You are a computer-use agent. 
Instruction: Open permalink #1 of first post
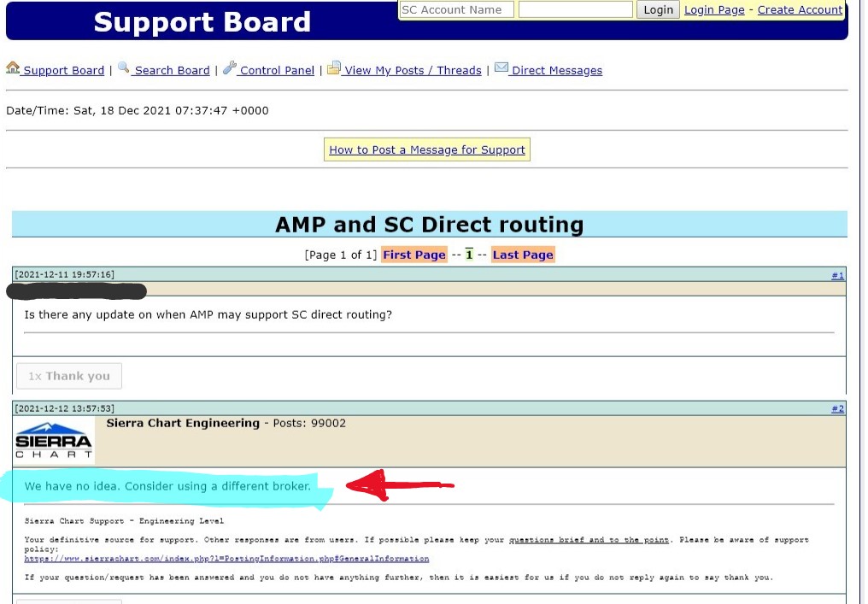pos(837,275)
